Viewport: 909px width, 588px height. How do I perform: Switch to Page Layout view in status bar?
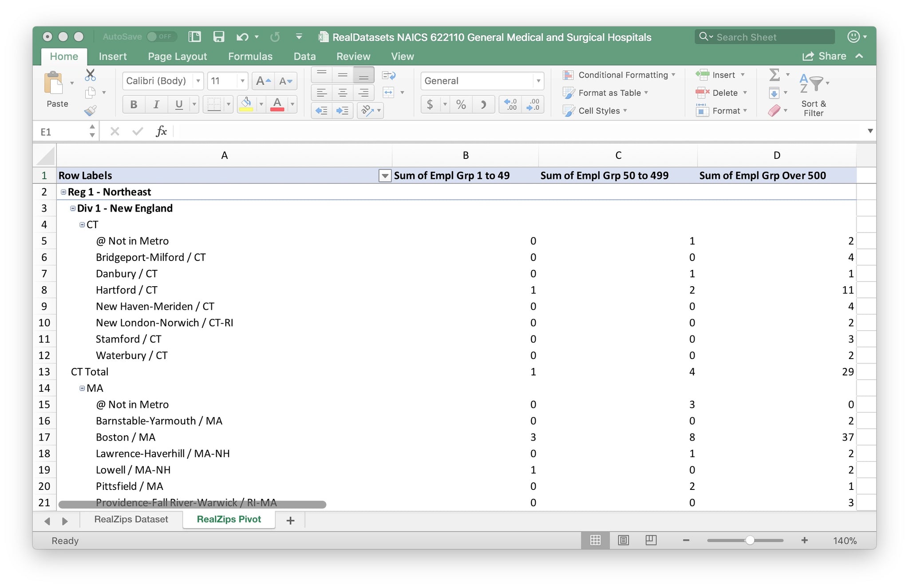(623, 540)
